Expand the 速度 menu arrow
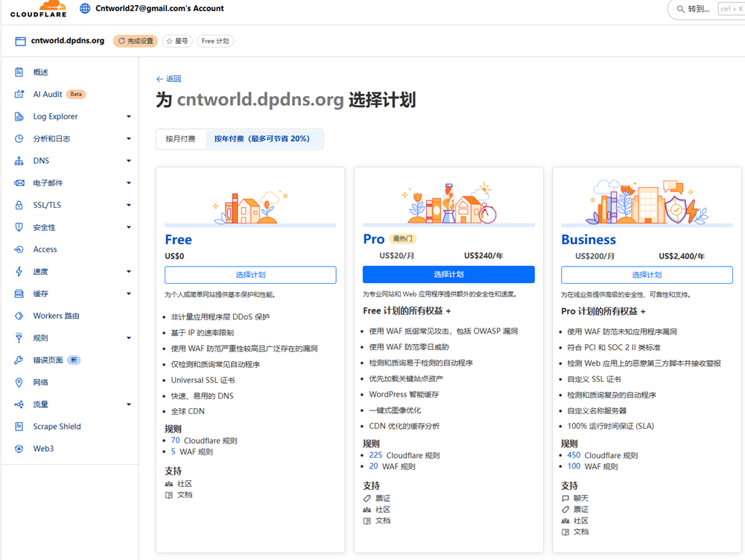 coord(129,272)
